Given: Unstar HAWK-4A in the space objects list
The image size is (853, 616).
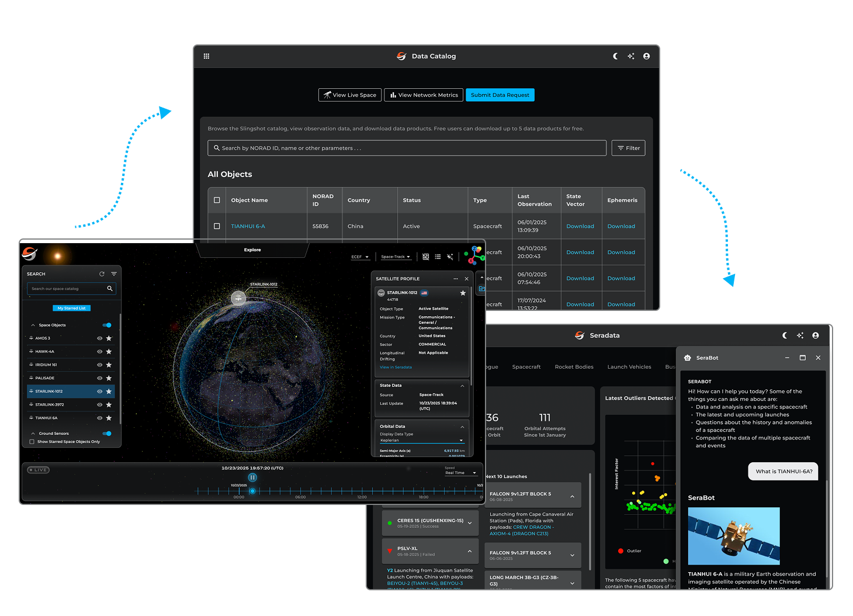Looking at the screenshot, I should (109, 351).
